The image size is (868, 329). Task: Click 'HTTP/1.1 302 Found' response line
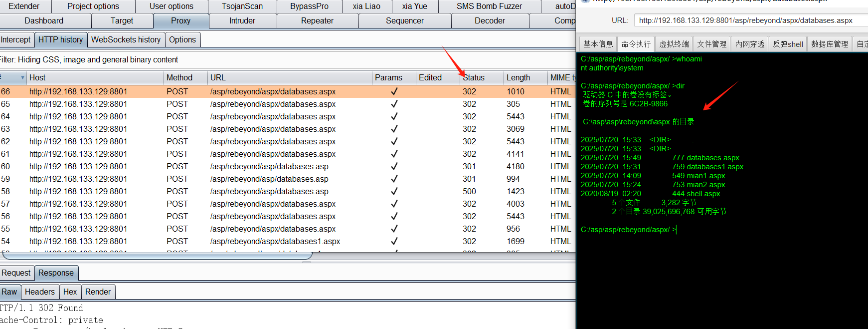[x=41, y=308]
